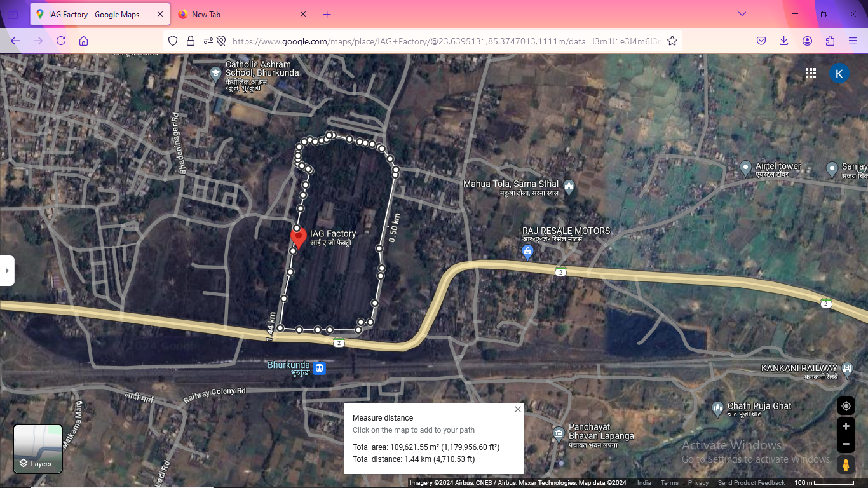Open the Google account avatar K

[839, 73]
